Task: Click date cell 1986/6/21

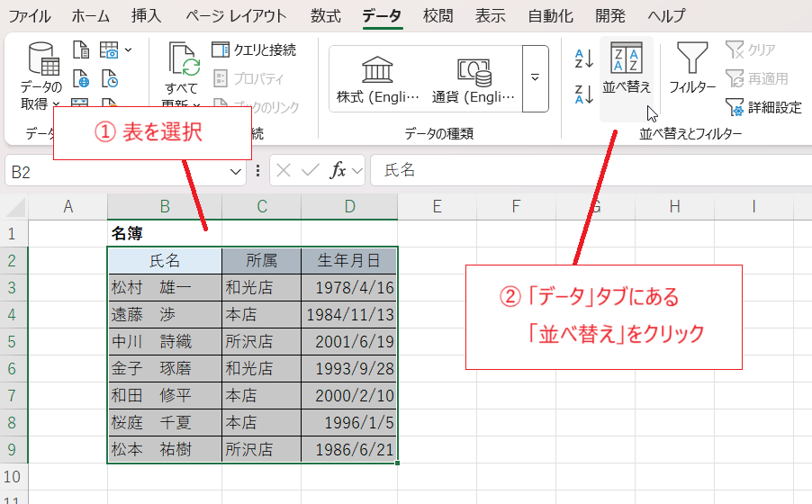Action: pos(349,450)
